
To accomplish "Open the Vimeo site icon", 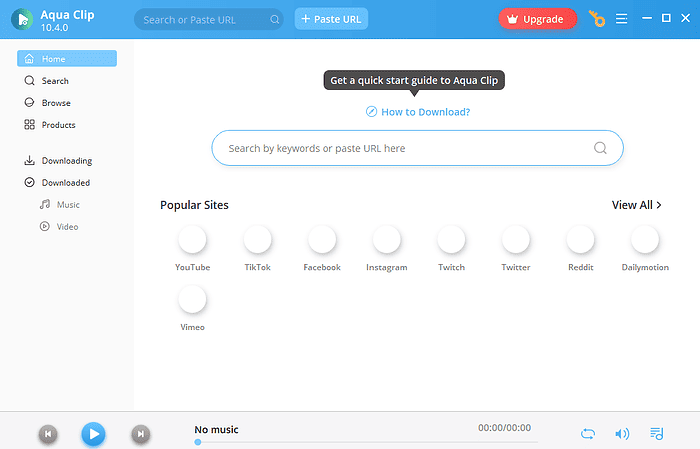I will (192, 299).
